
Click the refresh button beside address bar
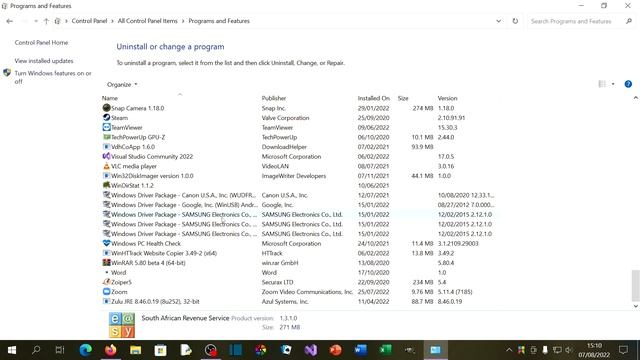point(515,21)
